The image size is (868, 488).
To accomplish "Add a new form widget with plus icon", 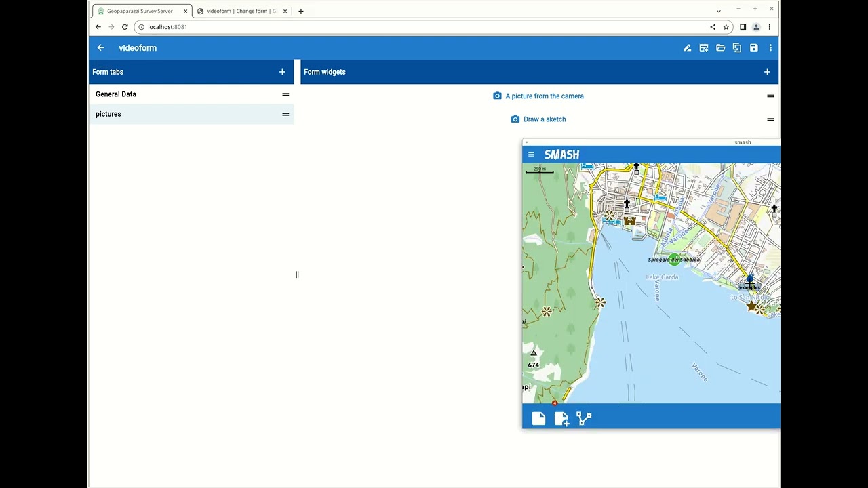I will click(x=767, y=72).
